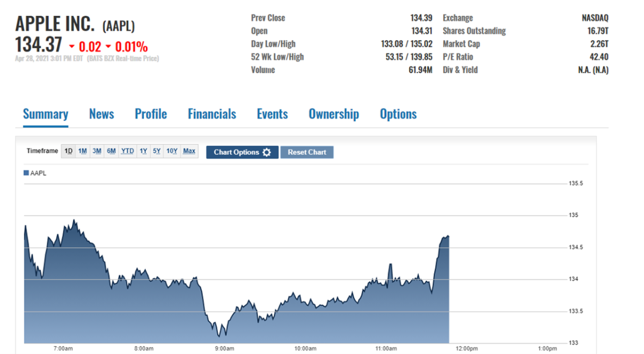Click the current price 134.37

tap(39, 45)
